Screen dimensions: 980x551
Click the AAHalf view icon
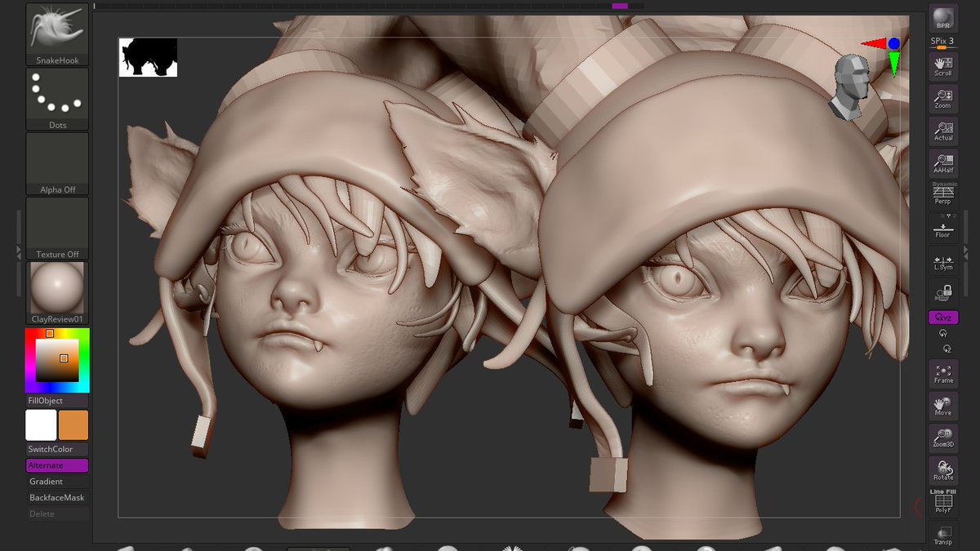click(x=943, y=162)
